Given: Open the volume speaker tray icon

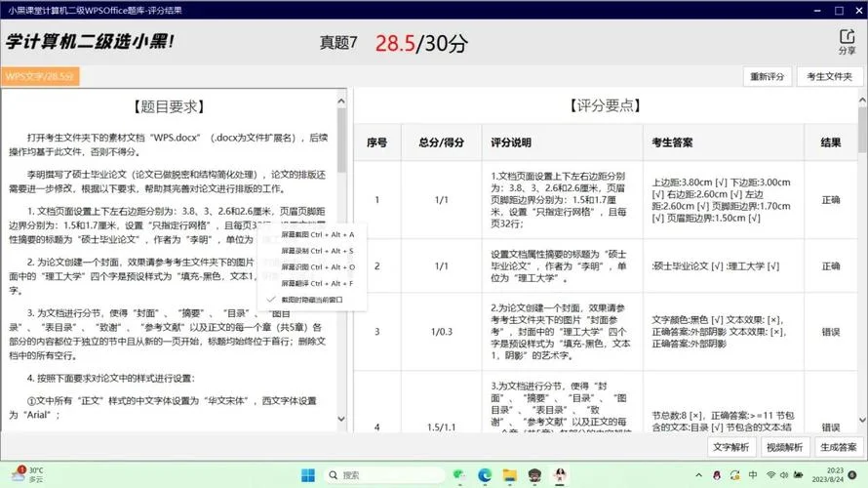Looking at the screenshot, I should [784, 475].
